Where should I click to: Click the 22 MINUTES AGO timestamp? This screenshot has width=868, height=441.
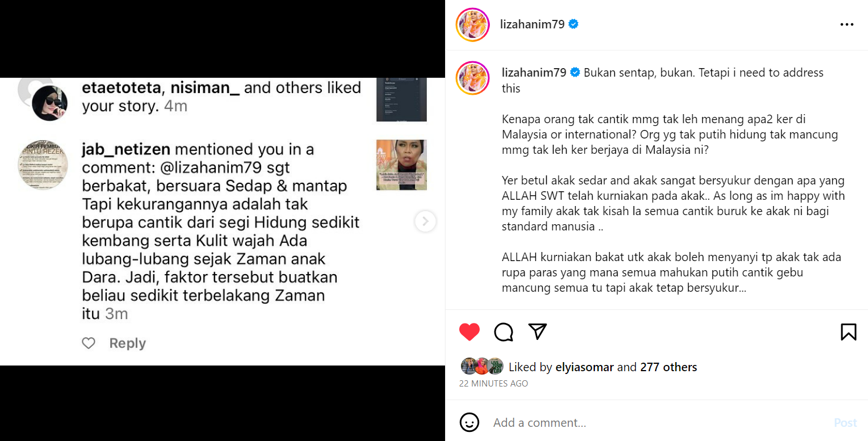pos(493,384)
